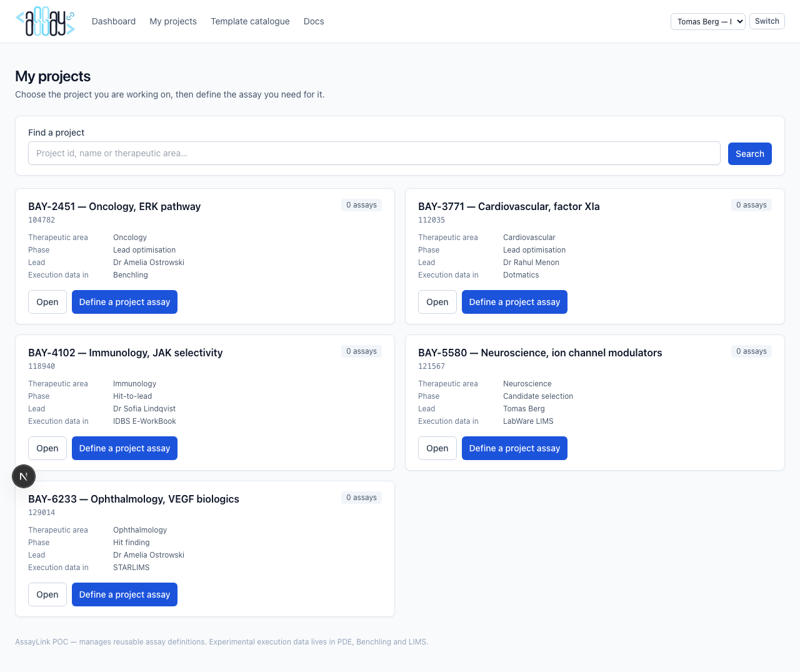The width and height of the screenshot is (800, 672).
Task: Define a project assay for BAY-5580
Action: [x=514, y=448]
